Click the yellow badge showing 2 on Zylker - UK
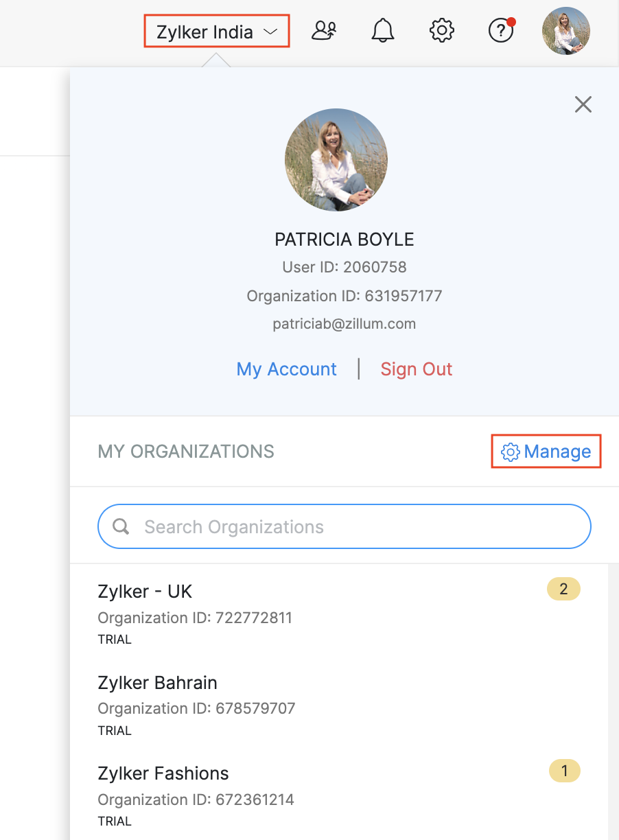Viewport: 619px width, 840px height. 563,589
